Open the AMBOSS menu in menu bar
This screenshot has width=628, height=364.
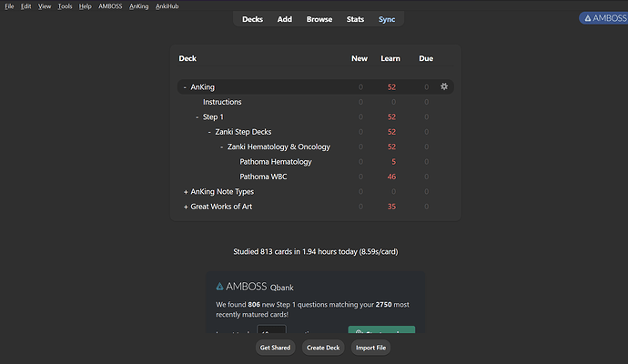tap(109, 6)
